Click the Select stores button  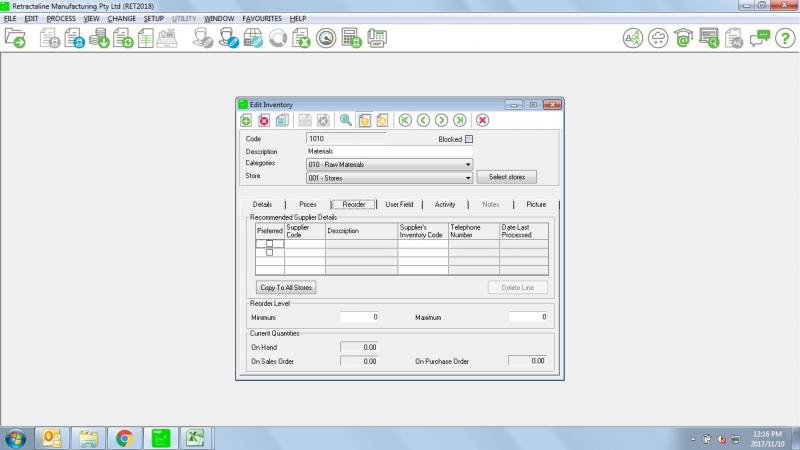tap(506, 177)
